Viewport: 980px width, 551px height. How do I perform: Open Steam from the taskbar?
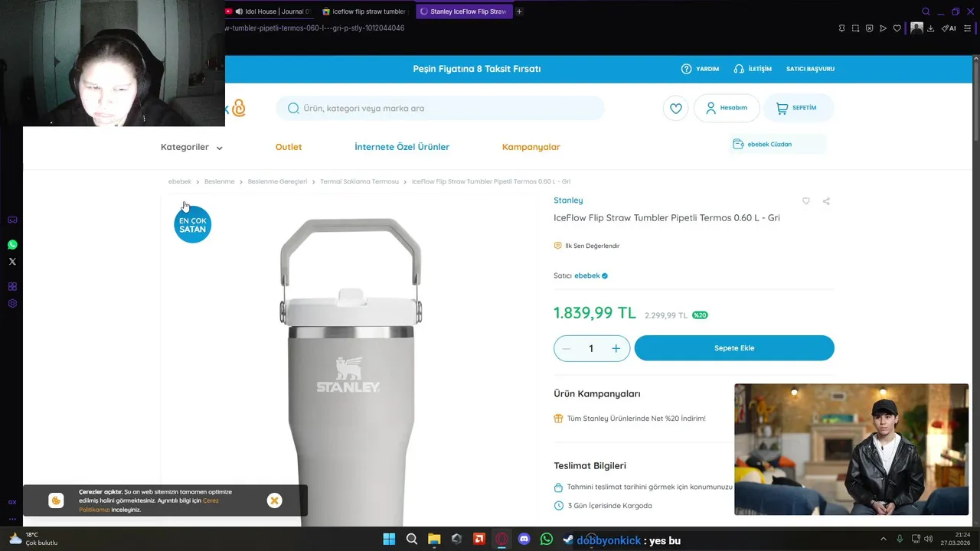pos(568,539)
